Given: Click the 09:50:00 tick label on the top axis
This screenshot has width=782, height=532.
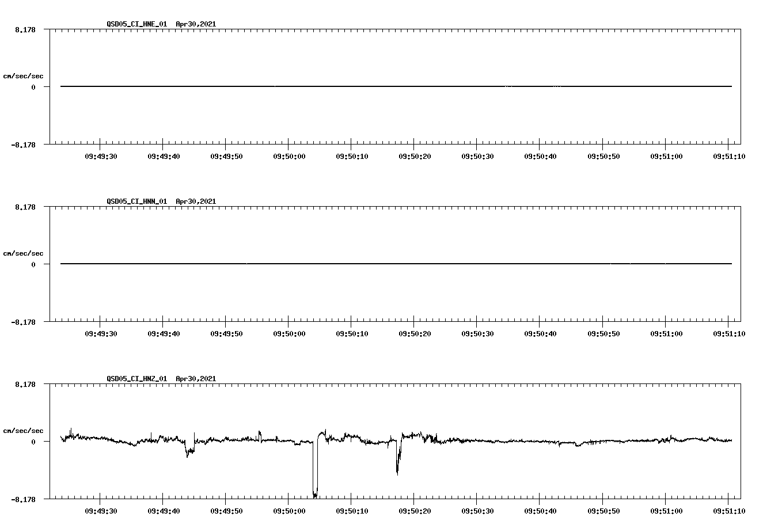Looking at the screenshot, I should tap(290, 154).
